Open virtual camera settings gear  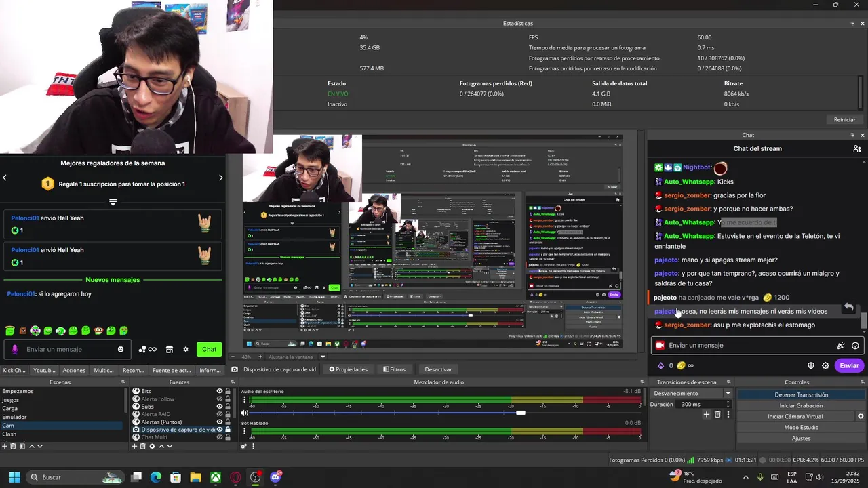pyautogui.click(x=861, y=416)
